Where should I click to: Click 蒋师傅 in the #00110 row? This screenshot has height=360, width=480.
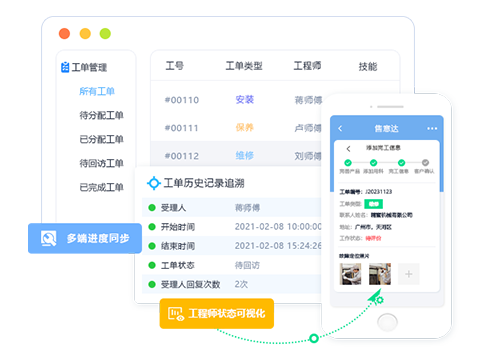pyautogui.click(x=308, y=100)
